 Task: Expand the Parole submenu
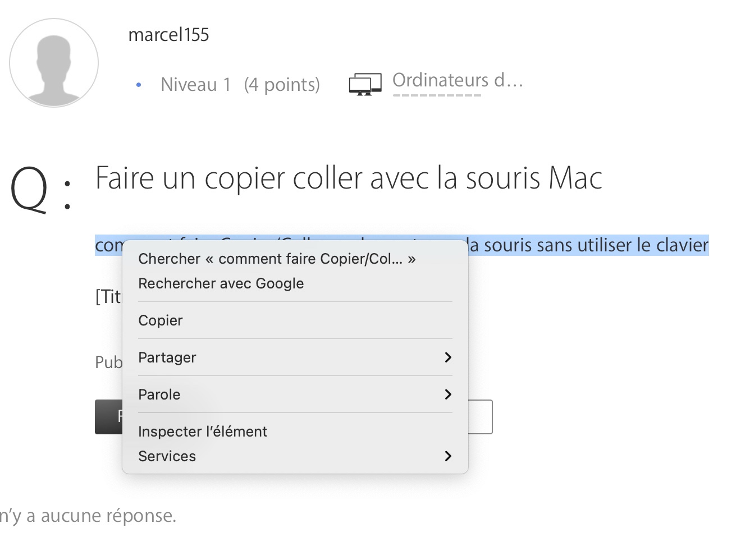click(295, 394)
